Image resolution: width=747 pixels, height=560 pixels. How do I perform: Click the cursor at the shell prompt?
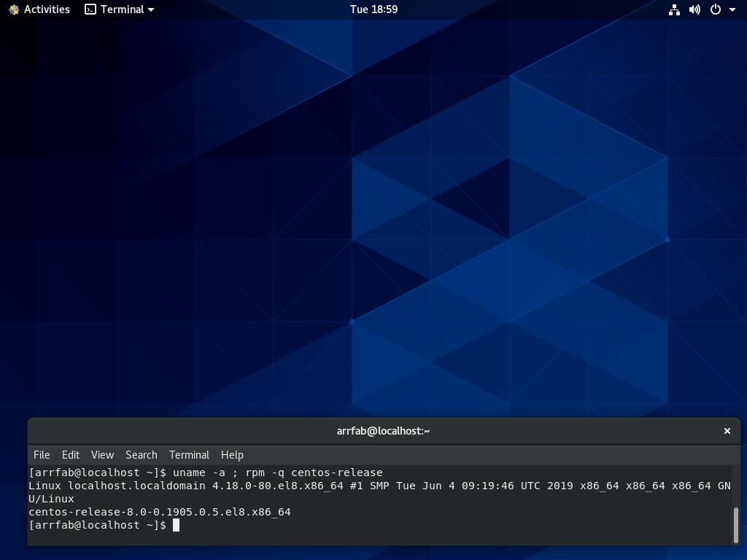pos(176,525)
